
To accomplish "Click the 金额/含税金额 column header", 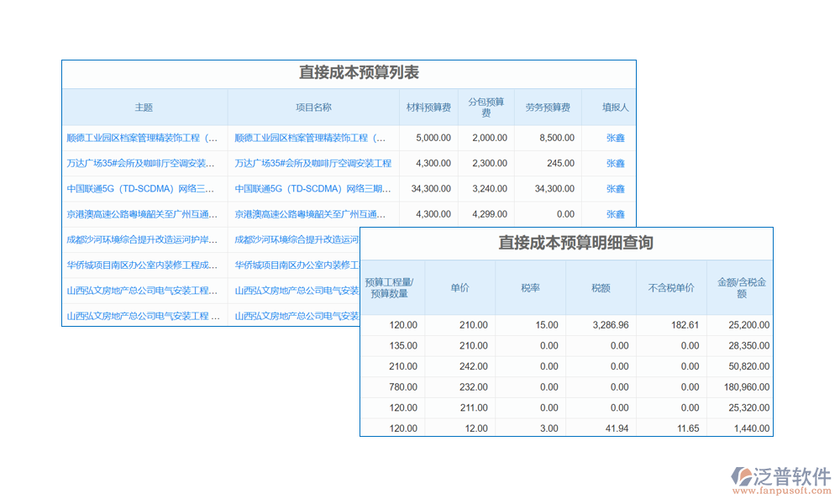I will 741,288.
